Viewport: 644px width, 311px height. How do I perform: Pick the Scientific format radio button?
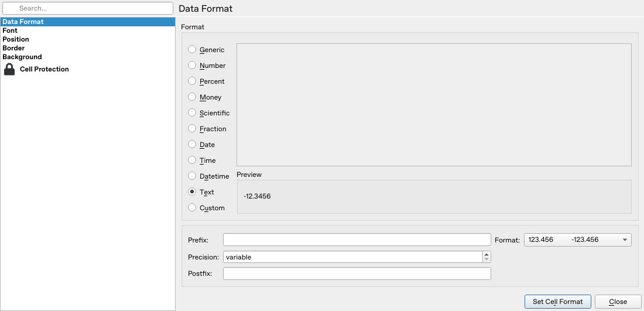point(192,112)
